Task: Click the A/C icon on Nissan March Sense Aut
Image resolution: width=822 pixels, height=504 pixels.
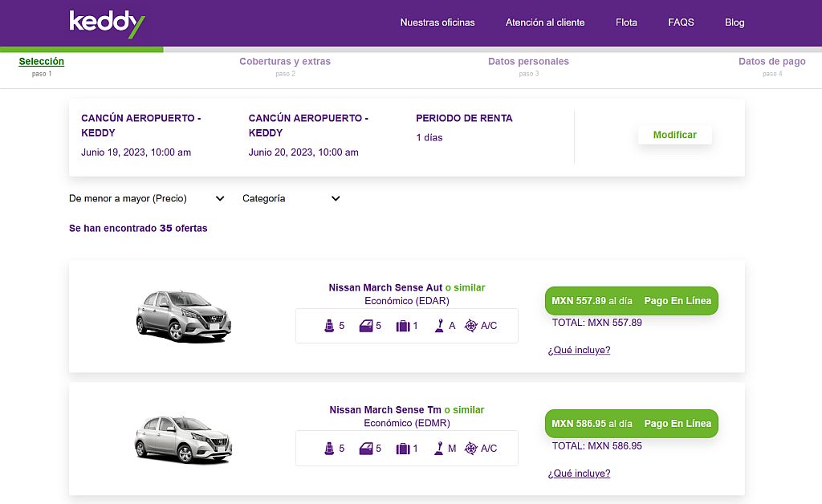Action: pos(472,325)
